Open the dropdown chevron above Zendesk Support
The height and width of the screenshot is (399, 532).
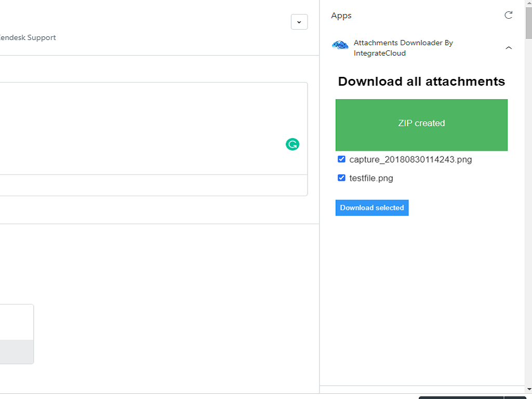299,22
